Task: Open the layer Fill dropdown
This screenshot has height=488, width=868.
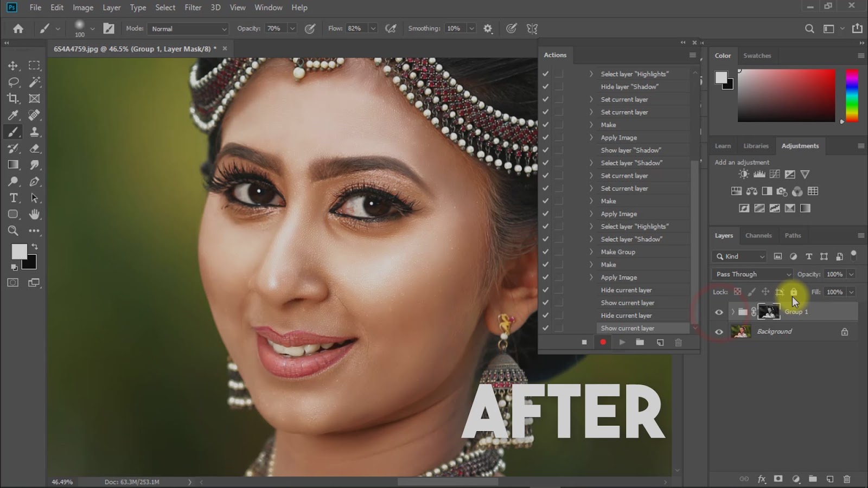Action: tap(851, 292)
